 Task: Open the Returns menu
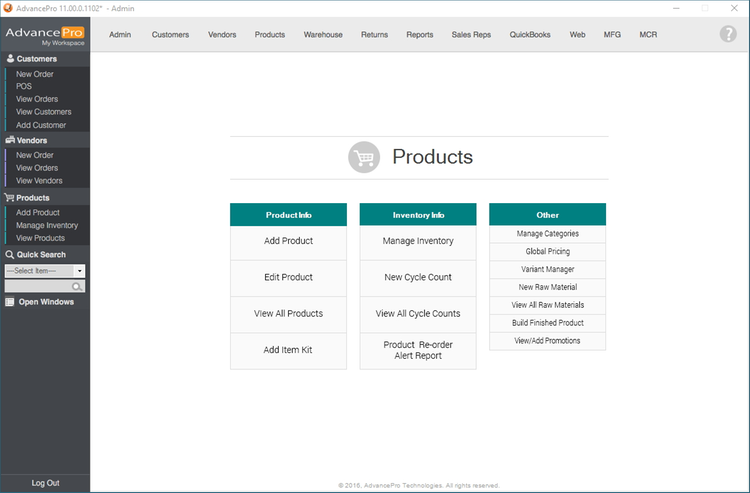(375, 34)
